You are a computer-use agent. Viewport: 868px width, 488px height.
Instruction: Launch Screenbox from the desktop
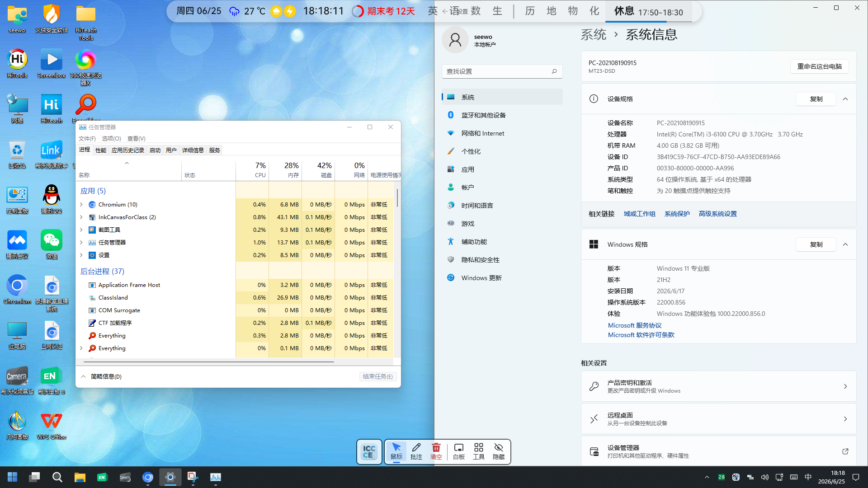pos(52,64)
